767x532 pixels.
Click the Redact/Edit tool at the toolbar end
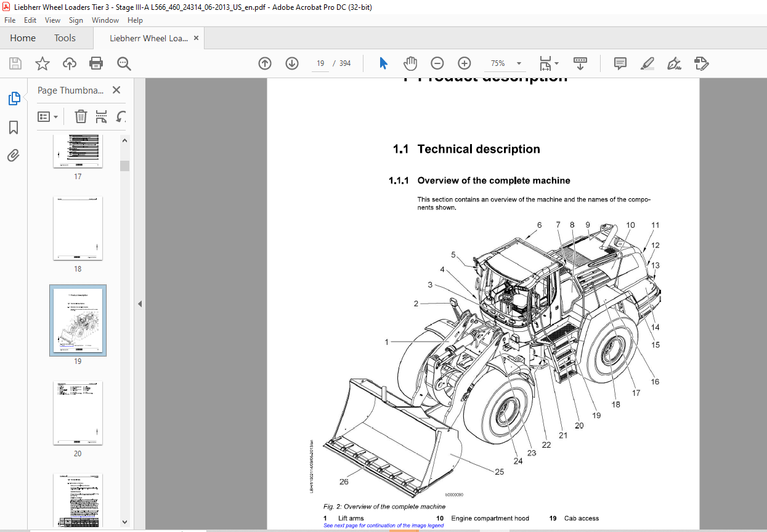coord(701,63)
